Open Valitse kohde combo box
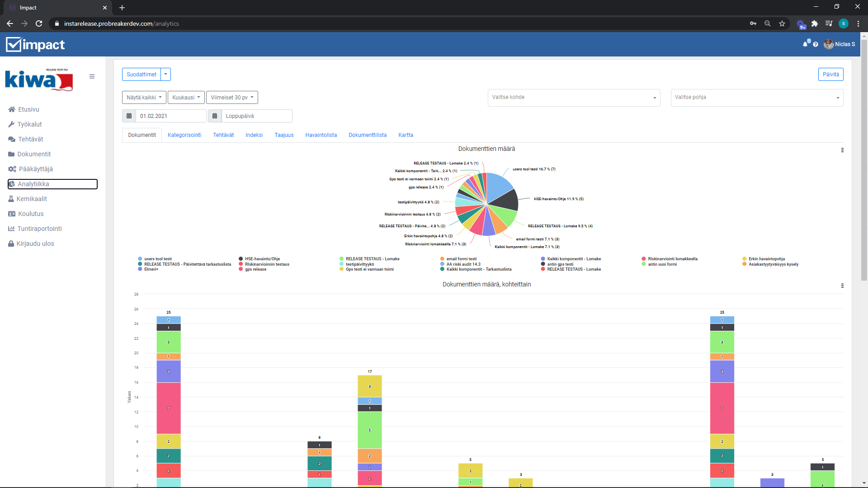Image resolution: width=868 pixels, height=488 pixels. (573, 98)
